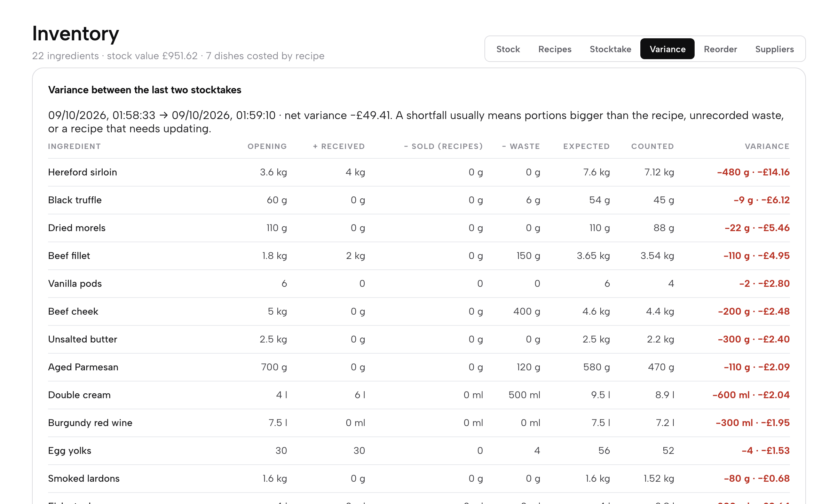This screenshot has width=838, height=504.
Task: Click Vanilla pods variance −2 · −£2.80
Action: point(764,284)
